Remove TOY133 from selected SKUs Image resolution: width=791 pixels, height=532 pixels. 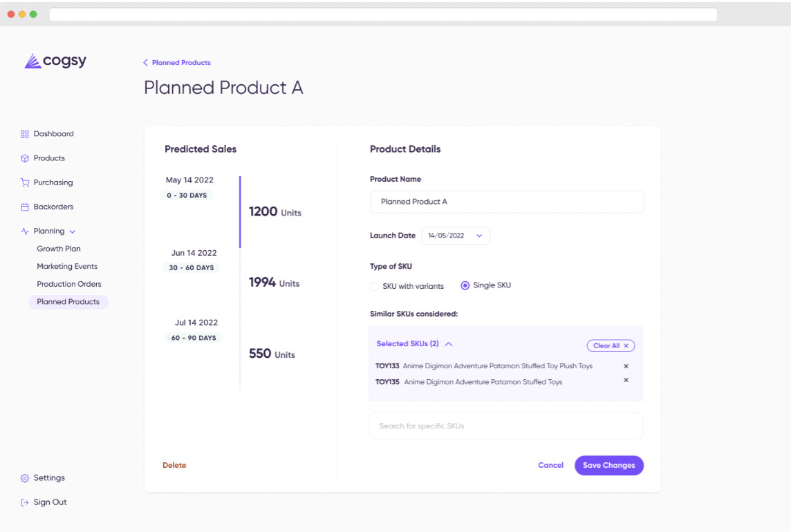coord(626,366)
